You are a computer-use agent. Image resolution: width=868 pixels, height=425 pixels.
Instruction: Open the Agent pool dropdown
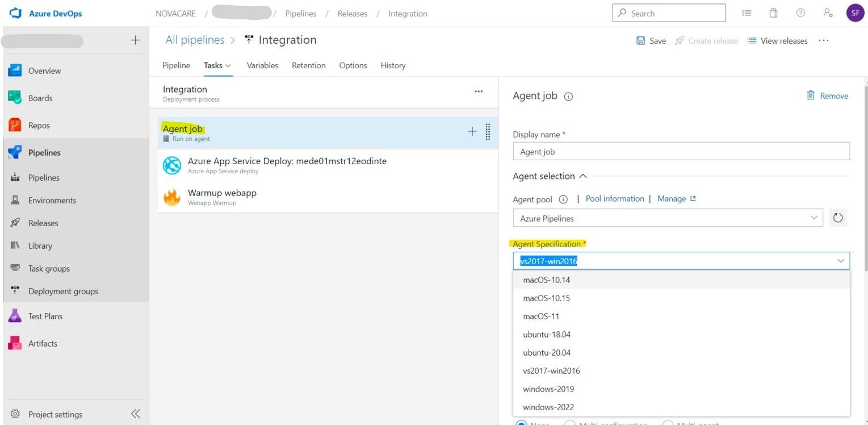pyautogui.click(x=668, y=218)
